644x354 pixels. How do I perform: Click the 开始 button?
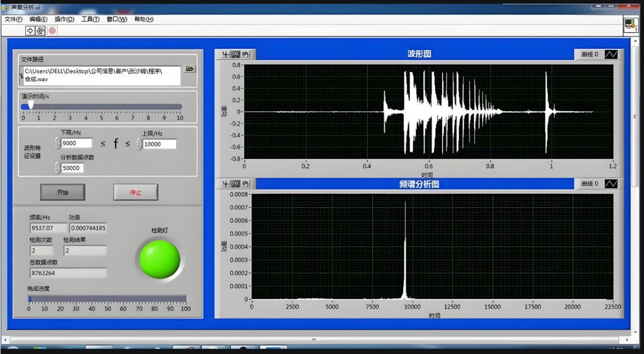click(63, 192)
